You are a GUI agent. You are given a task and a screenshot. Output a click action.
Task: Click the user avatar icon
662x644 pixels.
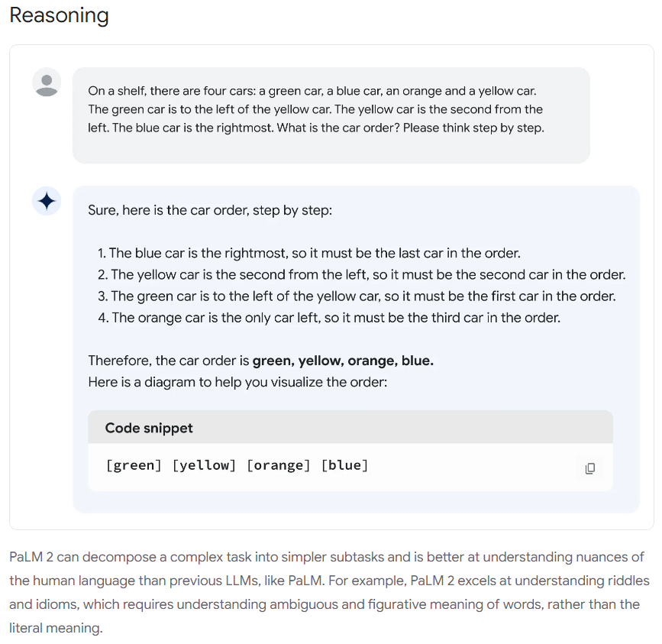pos(47,83)
